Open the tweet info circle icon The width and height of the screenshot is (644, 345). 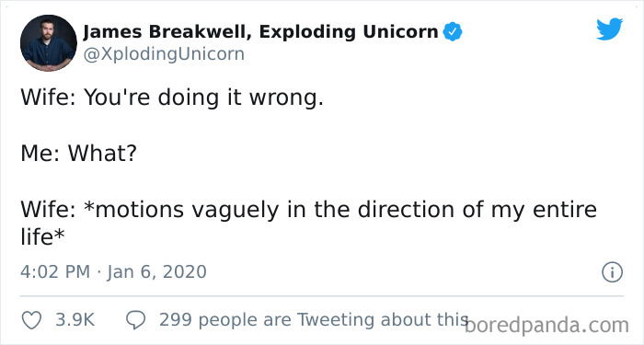click(613, 272)
